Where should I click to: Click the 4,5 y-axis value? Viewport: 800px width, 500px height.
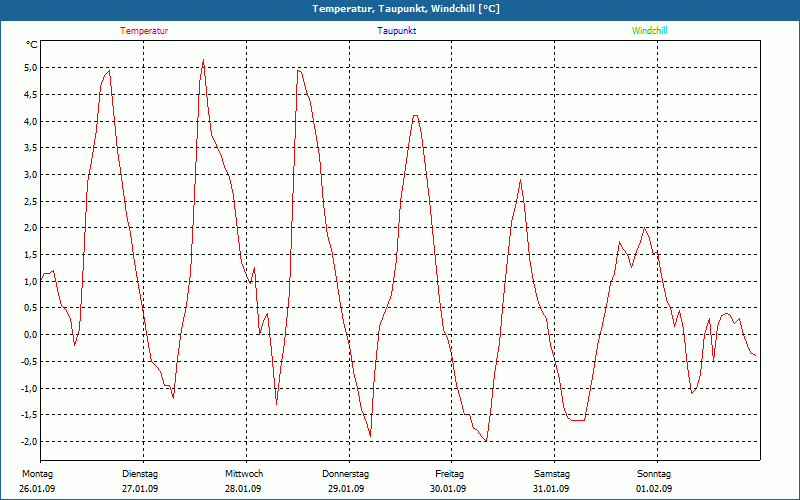30,94
